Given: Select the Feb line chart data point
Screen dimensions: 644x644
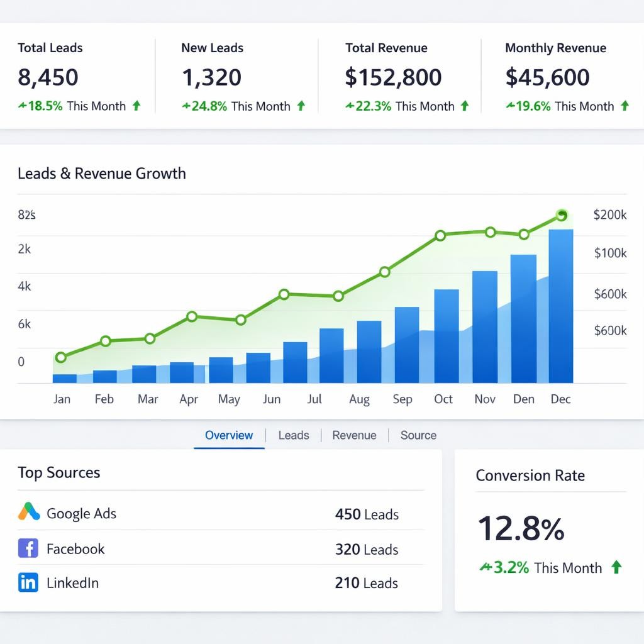Looking at the screenshot, I should pos(106,341).
